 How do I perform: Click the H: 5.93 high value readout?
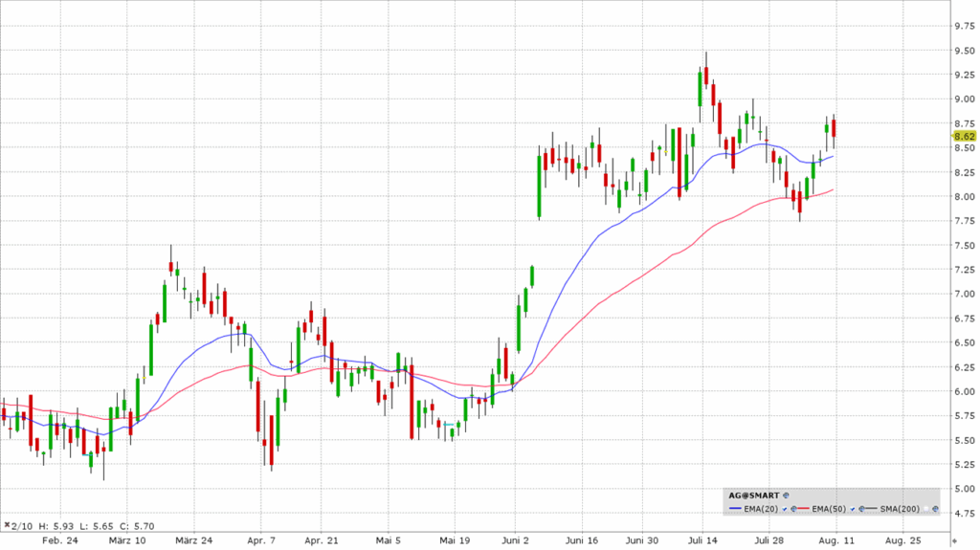tap(56, 526)
